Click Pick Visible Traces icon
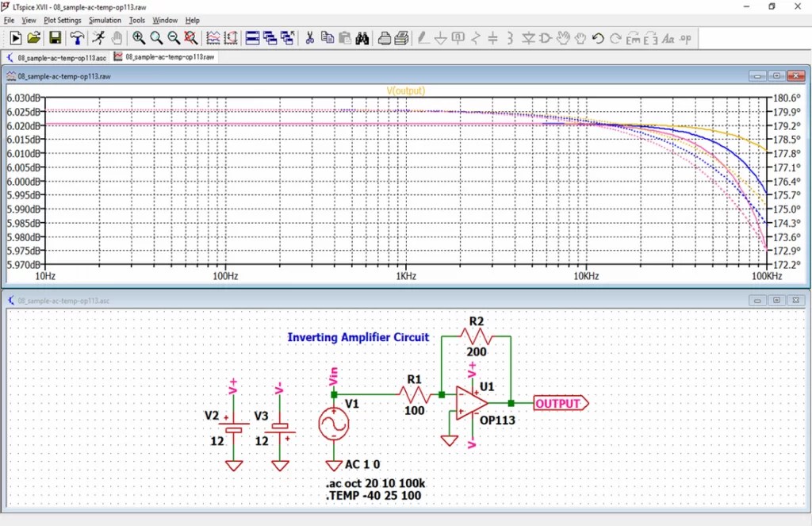 [x=213, y=38]
